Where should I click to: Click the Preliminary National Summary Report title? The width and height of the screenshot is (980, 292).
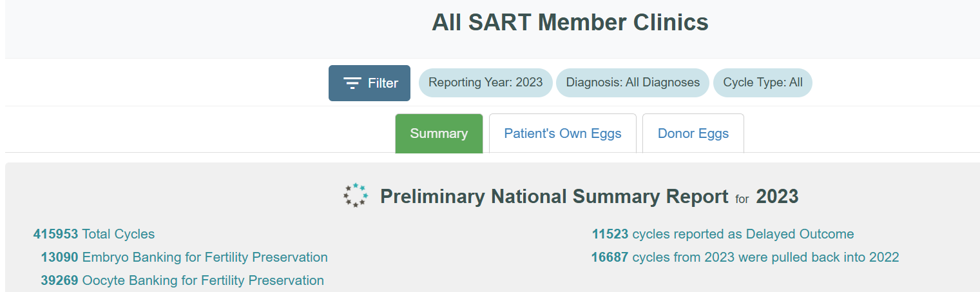pyautogui.click(x=554, y=196)
